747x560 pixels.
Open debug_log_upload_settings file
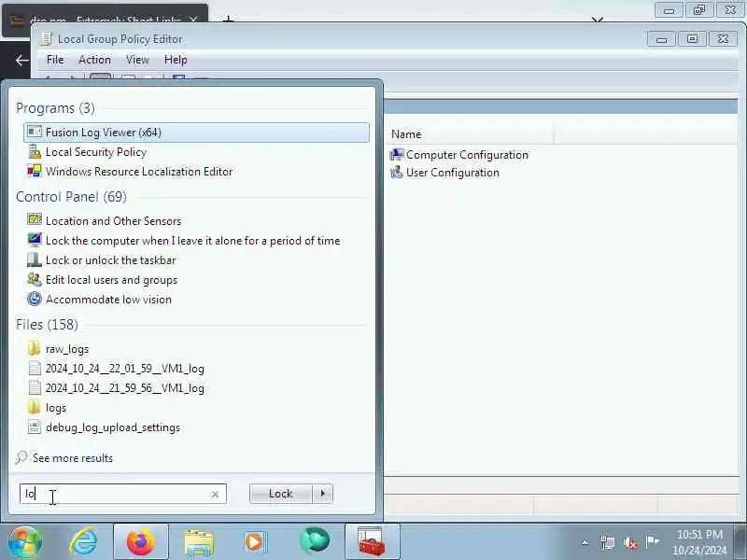tap(112, 427)
